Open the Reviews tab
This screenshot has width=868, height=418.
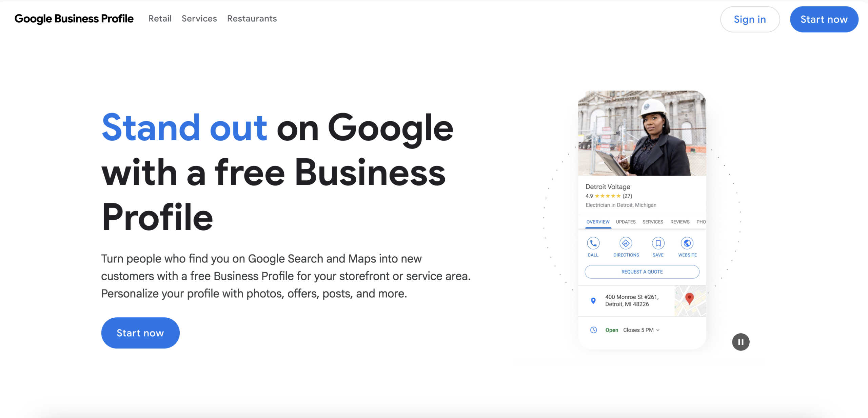click(680, 222)
